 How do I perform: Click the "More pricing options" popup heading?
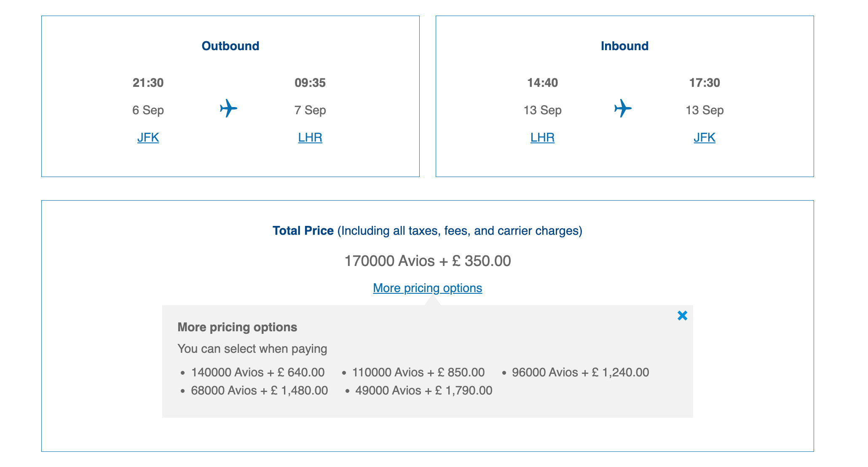point(237,327)
